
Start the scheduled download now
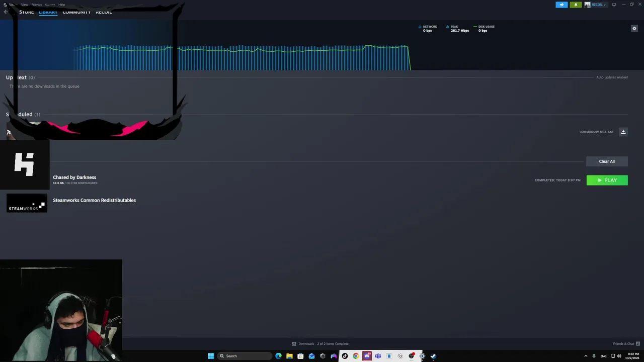(623, 132)
